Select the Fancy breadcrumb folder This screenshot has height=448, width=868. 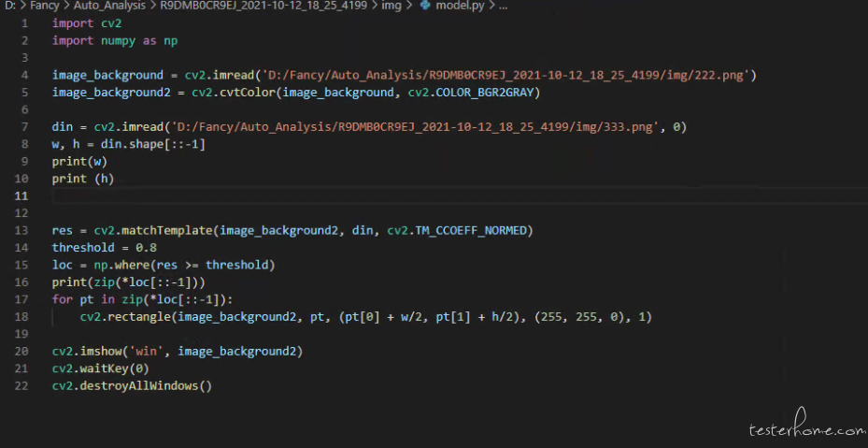point(44,7)
